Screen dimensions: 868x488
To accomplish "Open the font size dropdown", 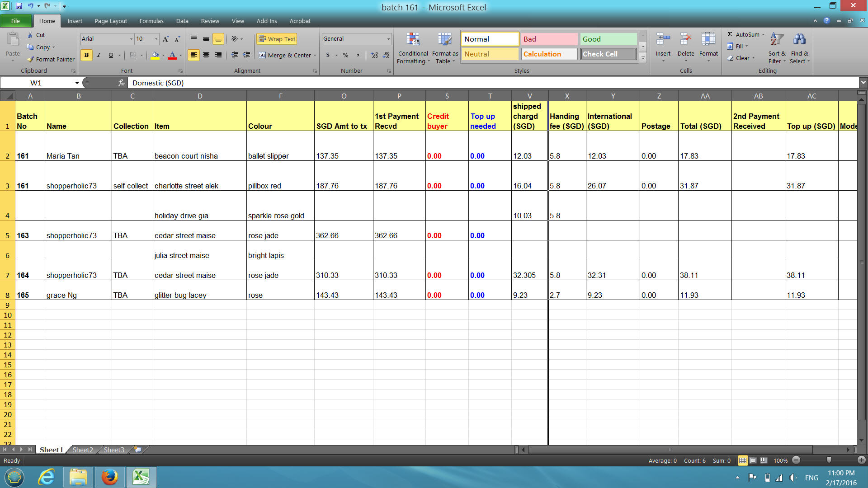I will point(156,39).
